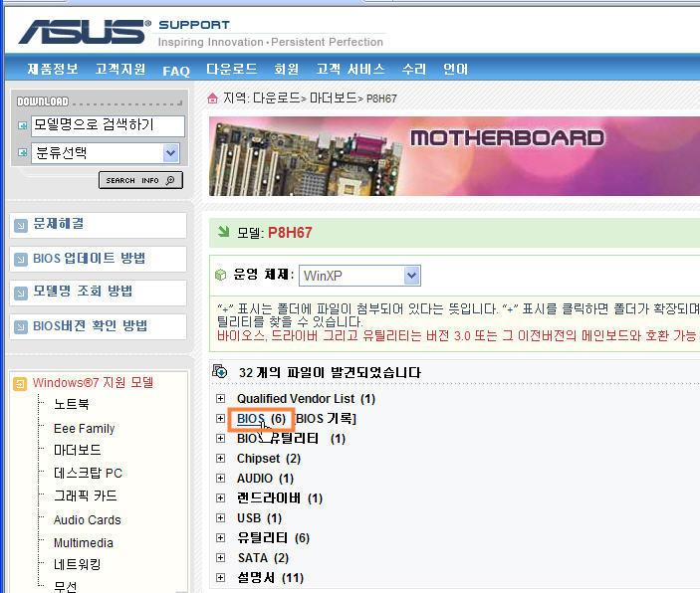
Task: Click arrow icon next to BIOS버전 확인 방법
Action: pyautogui.click(x=21, y=327)
